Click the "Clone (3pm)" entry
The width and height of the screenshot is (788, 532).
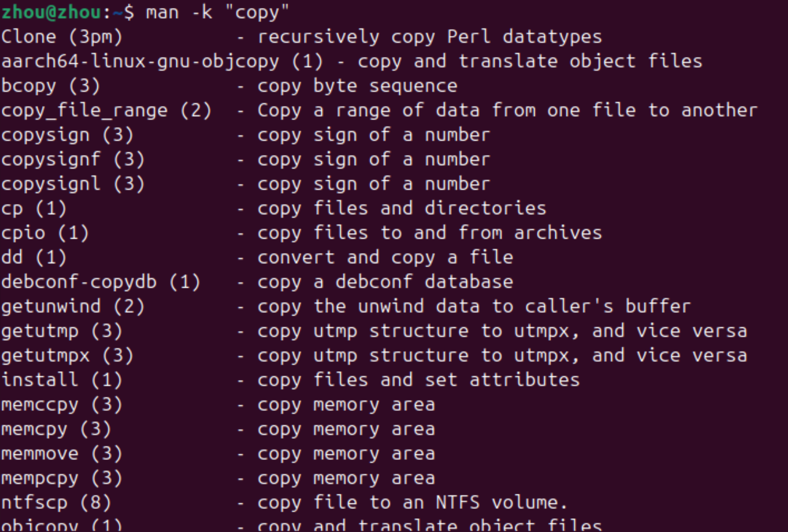pyautogui.click(x=62, y=37)
